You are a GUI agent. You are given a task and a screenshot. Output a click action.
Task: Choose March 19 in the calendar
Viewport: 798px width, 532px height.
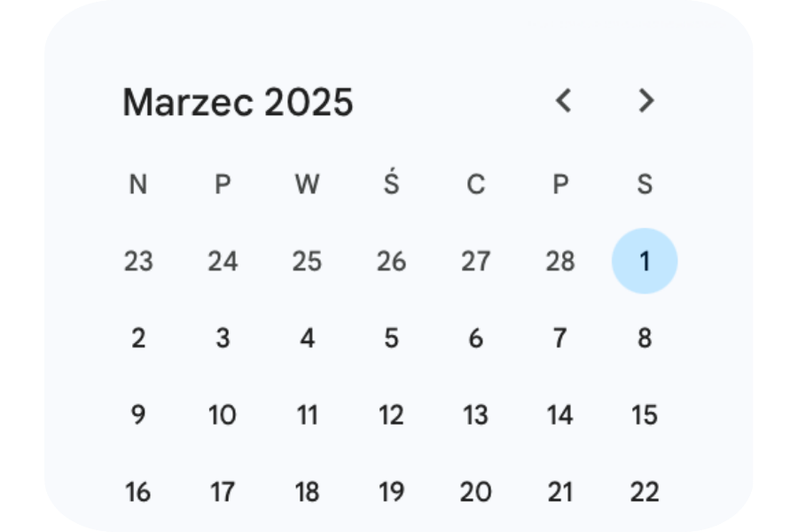click(x=391, y=491)
